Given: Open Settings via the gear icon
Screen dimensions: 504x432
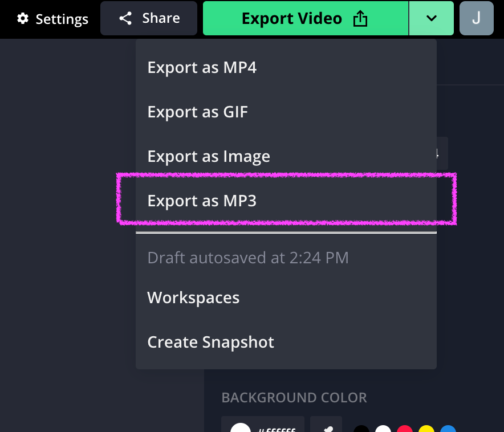Looking at the screenshot, I should [23, 19].
